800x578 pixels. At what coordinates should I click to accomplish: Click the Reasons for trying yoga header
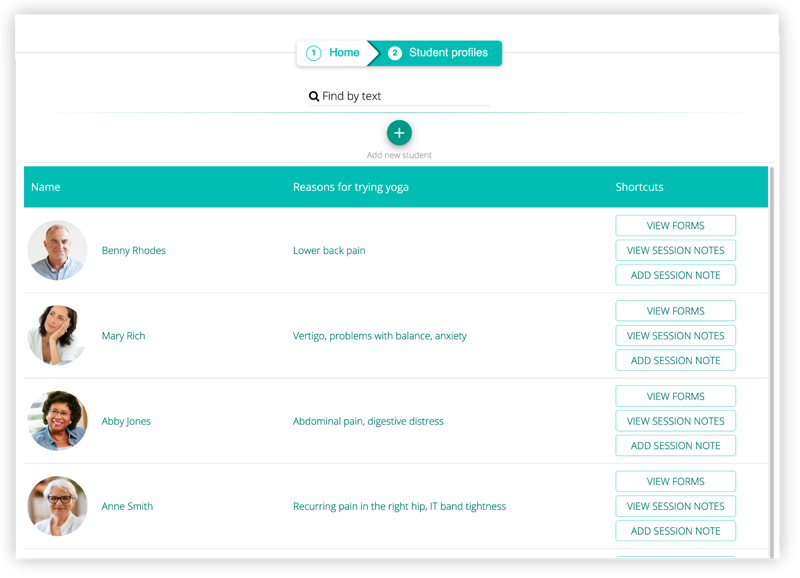click(351, 187)
